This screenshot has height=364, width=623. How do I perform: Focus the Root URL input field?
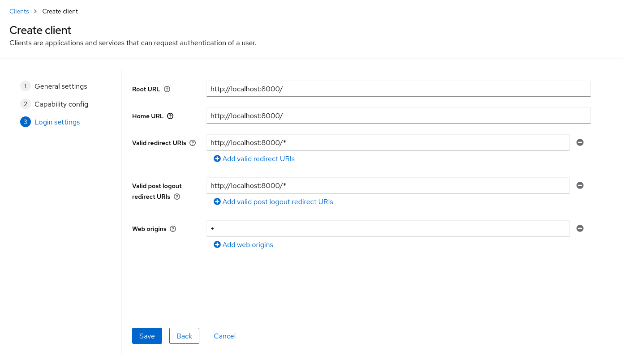[398, 89]
